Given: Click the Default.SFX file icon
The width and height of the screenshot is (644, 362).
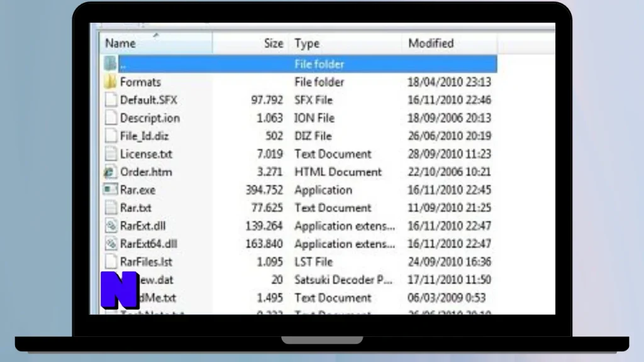Looking at the screenshot, I should coord(111,100).
